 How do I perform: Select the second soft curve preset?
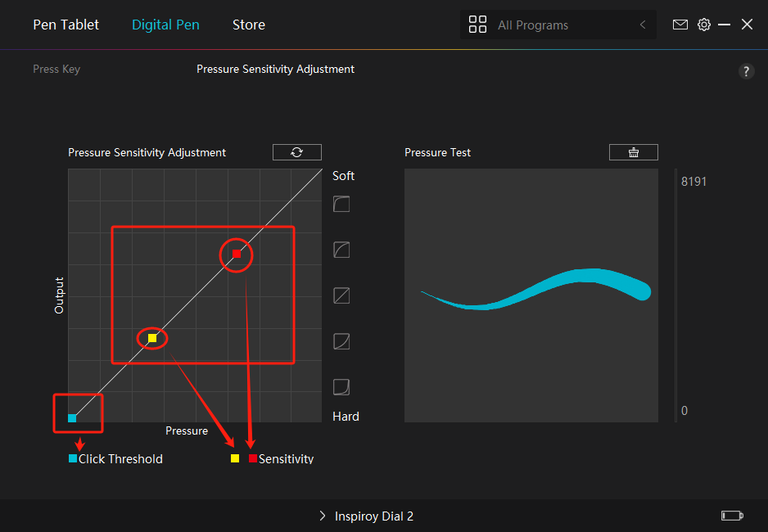[341, 250]
